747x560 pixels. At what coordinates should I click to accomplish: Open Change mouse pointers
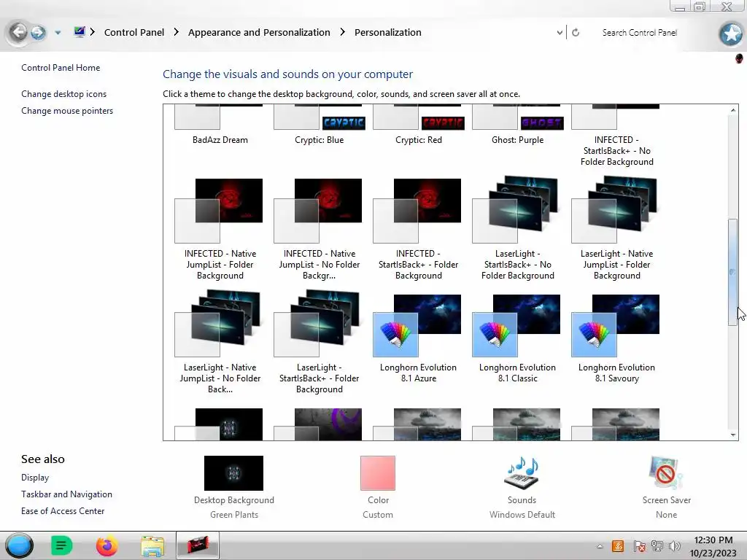point(67,111)
